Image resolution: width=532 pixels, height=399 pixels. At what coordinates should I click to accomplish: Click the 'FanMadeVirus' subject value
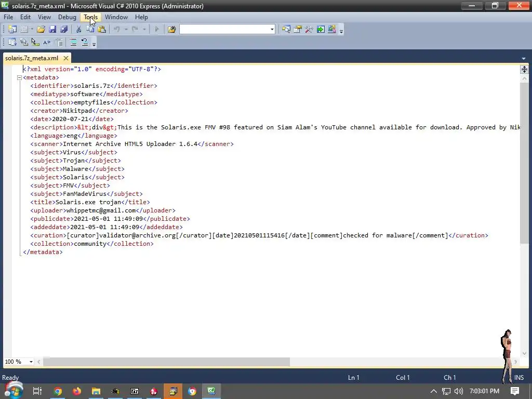85,194
